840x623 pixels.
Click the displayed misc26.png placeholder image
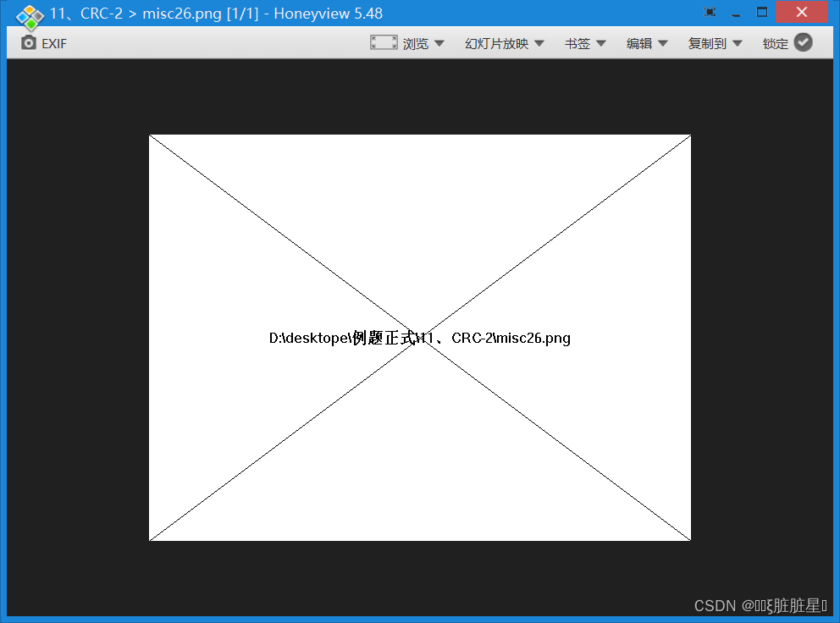pyautogui.click(x=419, y=337)
